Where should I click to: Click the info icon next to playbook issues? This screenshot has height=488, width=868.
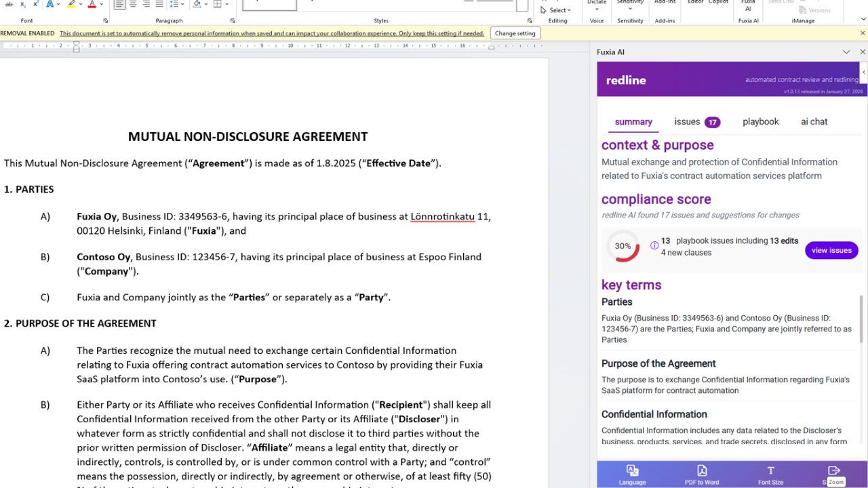coord(654,245)
